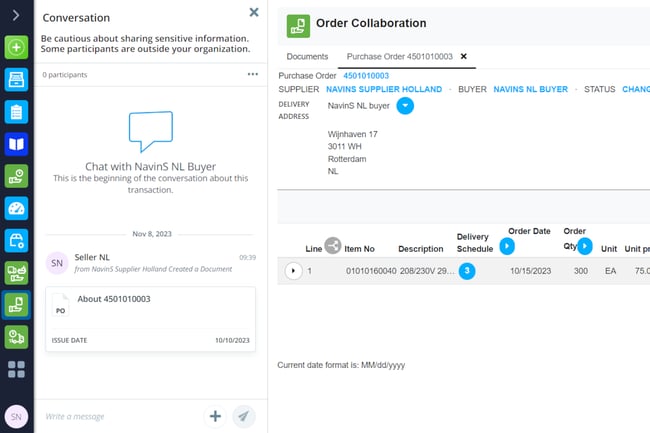Viewport: 650px width, 433px height.
Task: Switch to the Documents tab
Action: [307, 57]
